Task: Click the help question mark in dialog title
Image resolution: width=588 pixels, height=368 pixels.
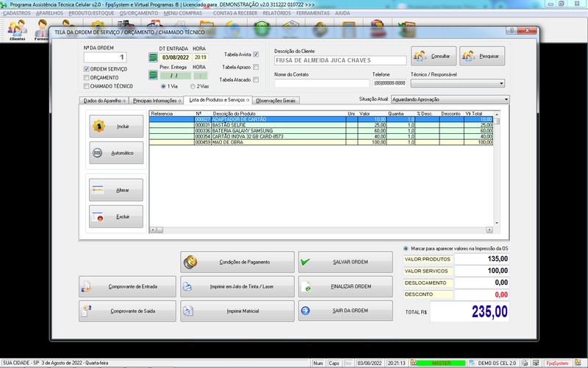Action: tap(512, 31)
